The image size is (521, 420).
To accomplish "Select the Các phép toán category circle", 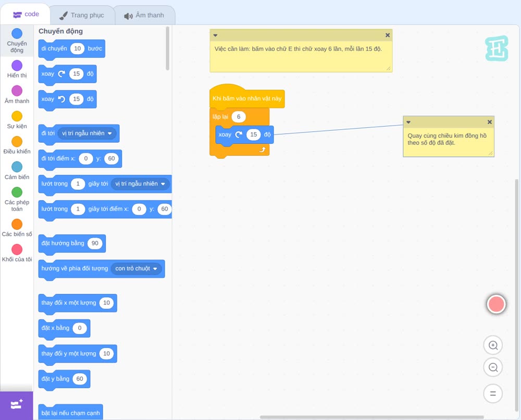I will (x=17, y=192).
